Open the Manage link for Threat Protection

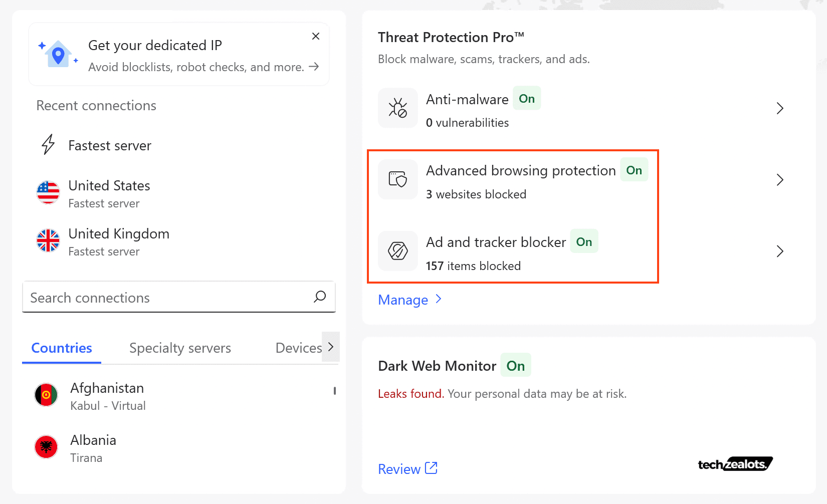pyautogui.click(x=403, y=300)
